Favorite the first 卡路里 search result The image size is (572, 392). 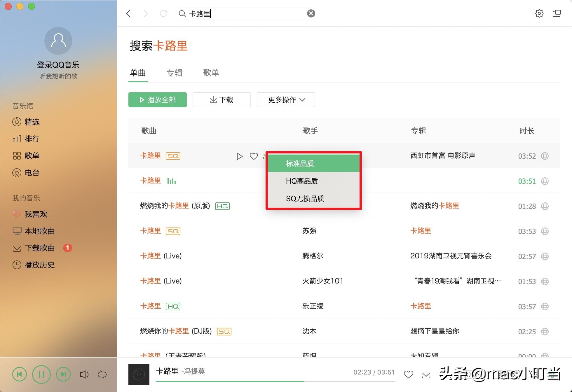254,156
